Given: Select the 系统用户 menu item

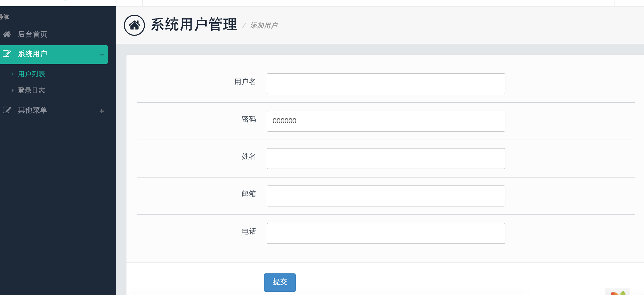Looking at the screenshot, I should tap(32, 54).
